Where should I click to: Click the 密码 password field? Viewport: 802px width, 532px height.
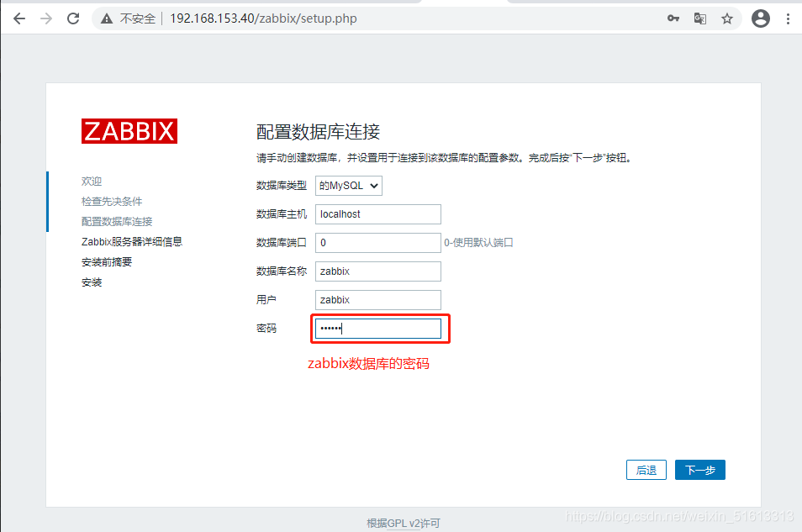click(x=378, y=329)
